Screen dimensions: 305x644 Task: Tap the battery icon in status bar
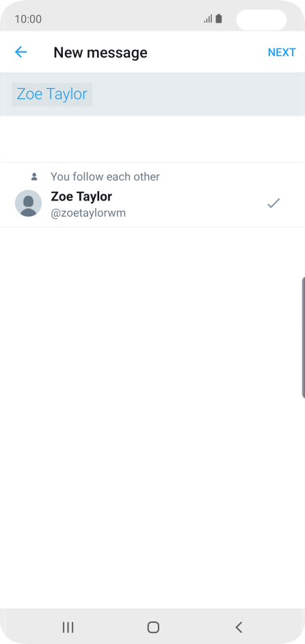(219, 18)
